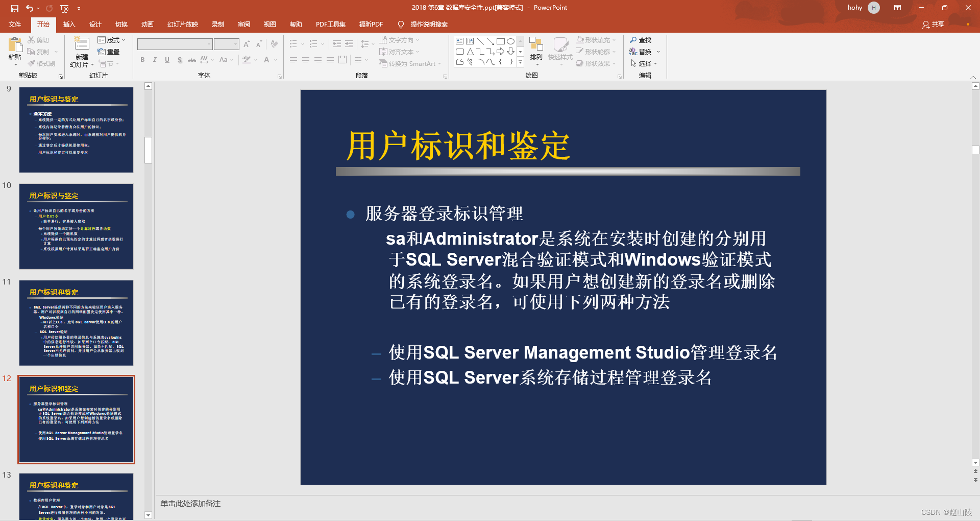Switch to the Animations (动画) tab
Viewport: 980px width, 521px height.
pos(148,24)
